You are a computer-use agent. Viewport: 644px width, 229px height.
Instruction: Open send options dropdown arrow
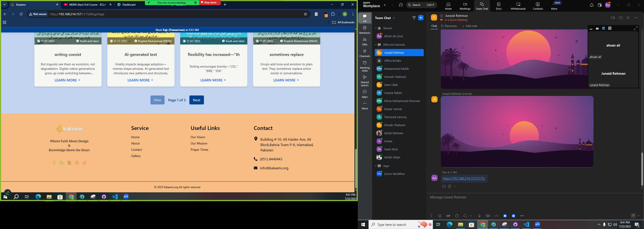(639, 216)
